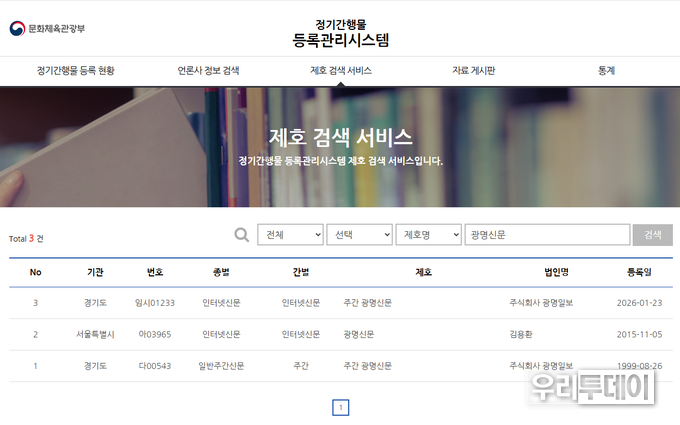680x425 pixels.
Task: Expand the 전체 region dropdown
Action: pos(290,235)
